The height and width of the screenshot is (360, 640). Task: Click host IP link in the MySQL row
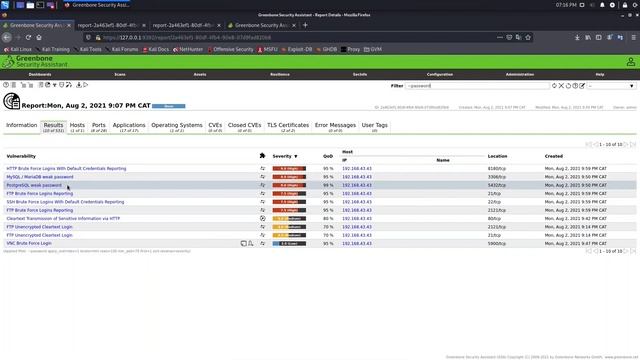tap(357, 177)
